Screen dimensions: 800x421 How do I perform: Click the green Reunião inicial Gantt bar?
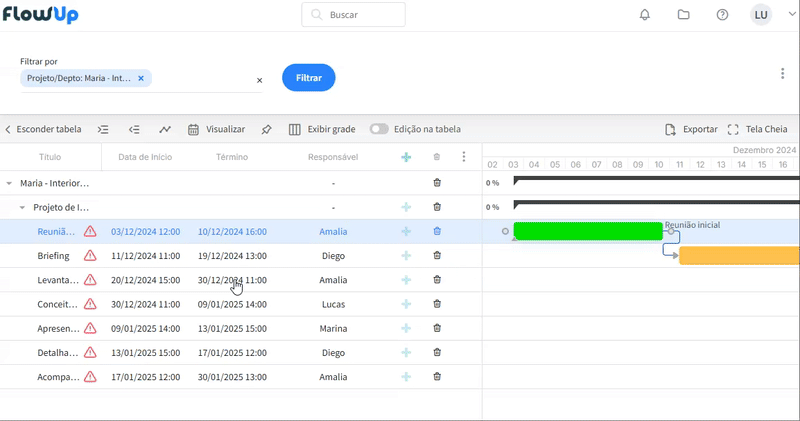[587, 231]
